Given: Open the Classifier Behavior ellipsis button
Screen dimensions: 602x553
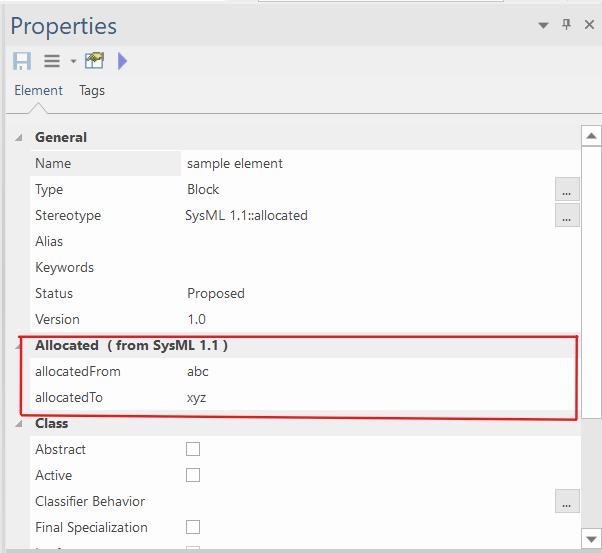Looking at the screenshot, I should 567,501.
